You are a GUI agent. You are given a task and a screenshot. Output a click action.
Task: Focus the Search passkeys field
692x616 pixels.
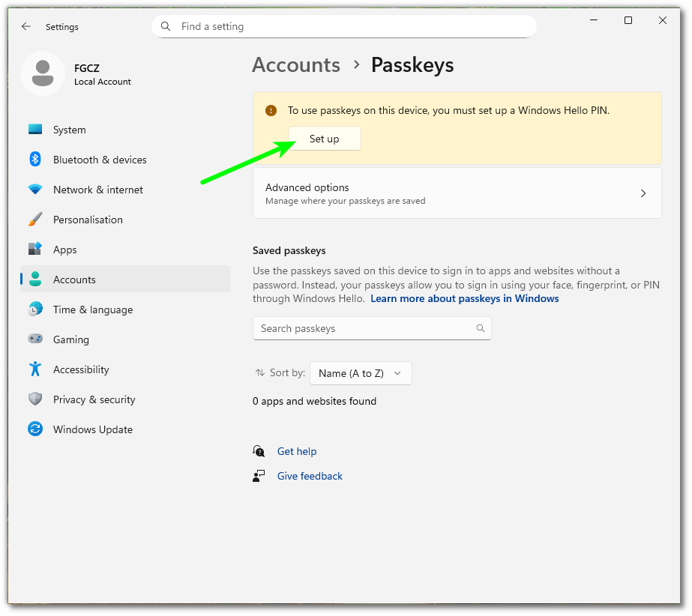372,328
